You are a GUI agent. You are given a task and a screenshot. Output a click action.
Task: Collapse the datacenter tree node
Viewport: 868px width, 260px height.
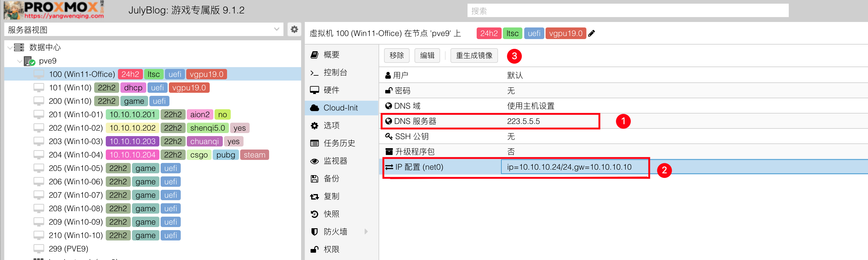point(10,48)
